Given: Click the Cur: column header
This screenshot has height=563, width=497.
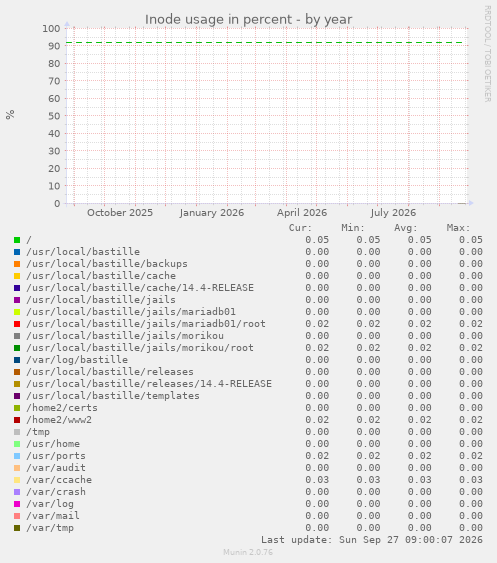Looking at the screenshot, I should [300, 228].
